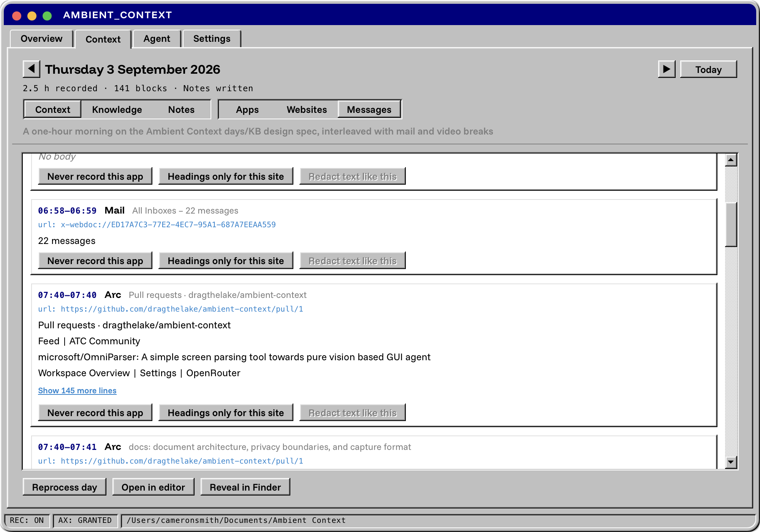Click the 06:58–06:59 timestamp
Image resolution: width=760 pixels, height=532 pixels.
(67, 211)
